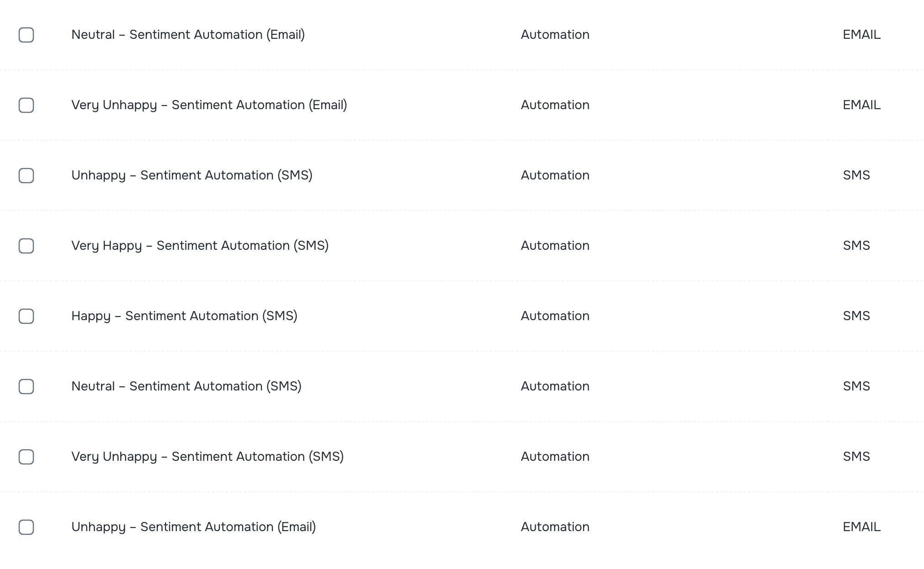Open Unhappy – Sentiment Automation (SMS)
Screen dimensions: 924x569
coord(193,175)
